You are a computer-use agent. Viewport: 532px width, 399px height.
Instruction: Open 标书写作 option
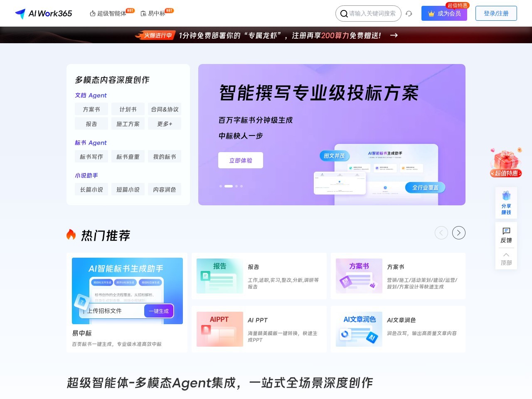(x=91, y=157)
